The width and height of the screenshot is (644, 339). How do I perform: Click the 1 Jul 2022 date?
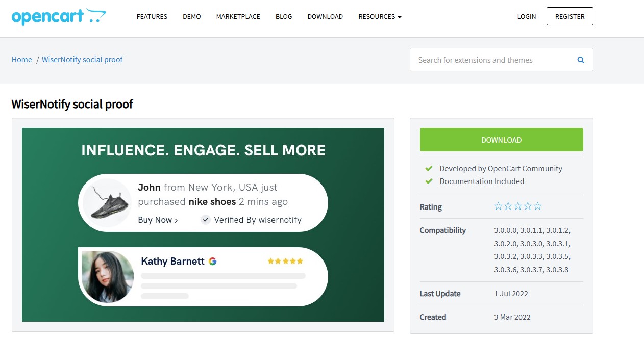511,294
